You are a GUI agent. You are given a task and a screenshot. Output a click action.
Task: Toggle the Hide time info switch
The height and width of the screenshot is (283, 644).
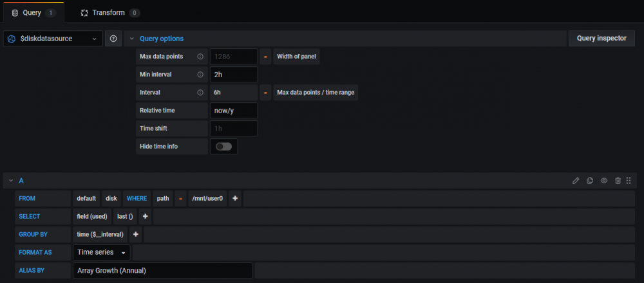(x=224, y=147)
